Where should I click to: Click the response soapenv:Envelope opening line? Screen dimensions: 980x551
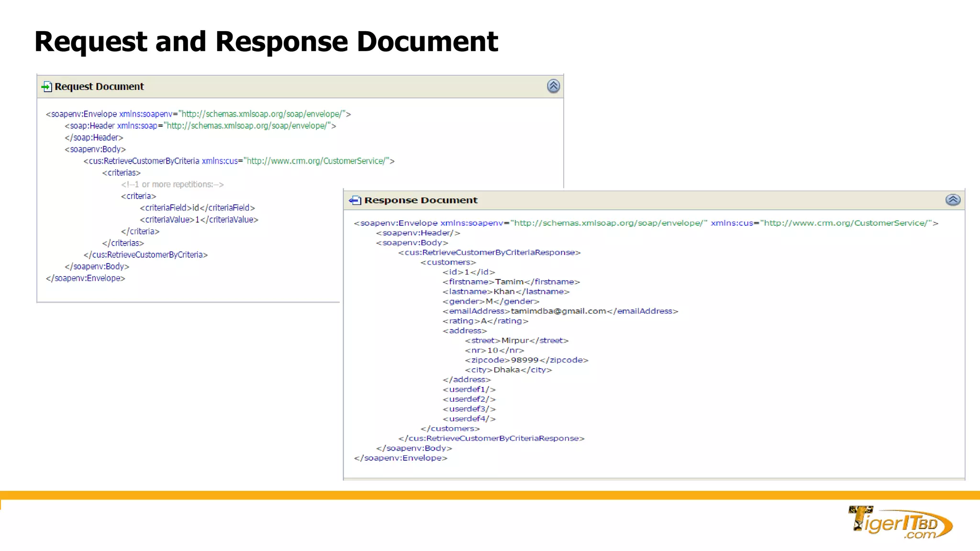[x=646, y=223]
